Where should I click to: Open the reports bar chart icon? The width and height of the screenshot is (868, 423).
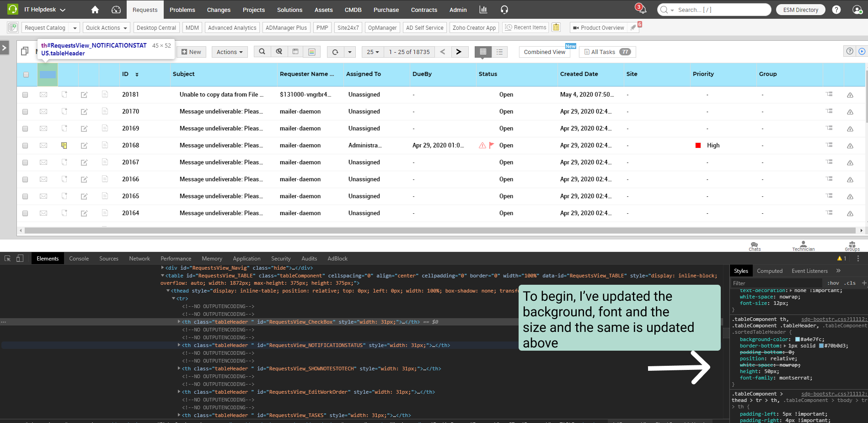point(483,10)
